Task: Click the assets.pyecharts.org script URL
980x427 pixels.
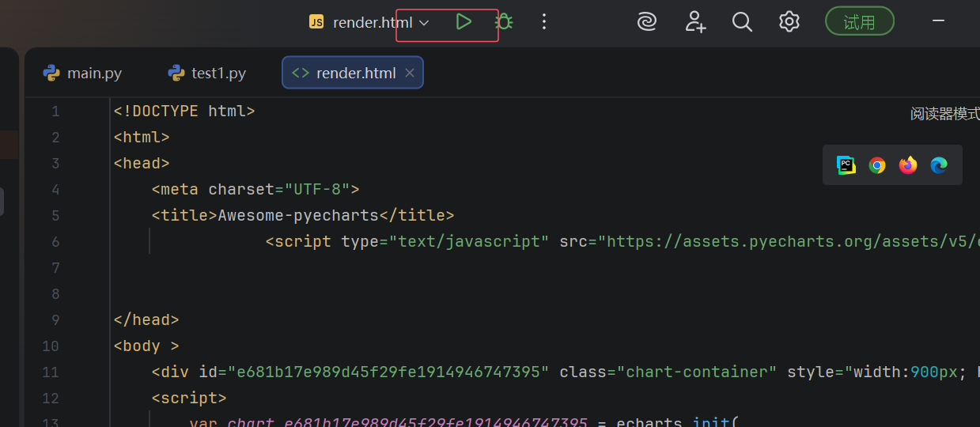Action: click(789, 242)
